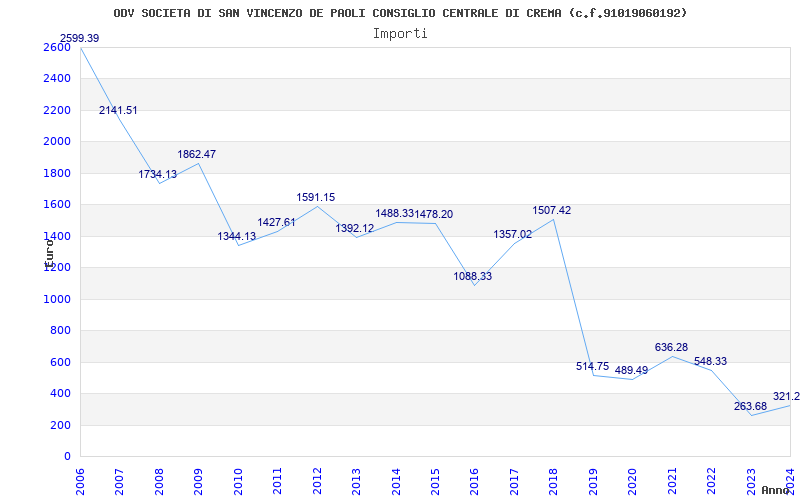
Task: Select data label 1862.47
Action: point(196,154)
